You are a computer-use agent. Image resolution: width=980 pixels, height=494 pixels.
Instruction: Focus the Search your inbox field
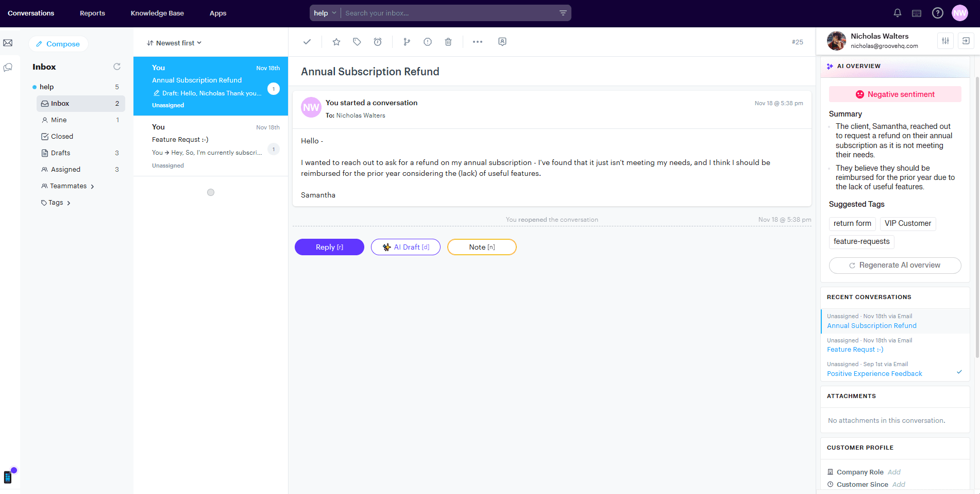pyautogui.click(x=448, y=13)
